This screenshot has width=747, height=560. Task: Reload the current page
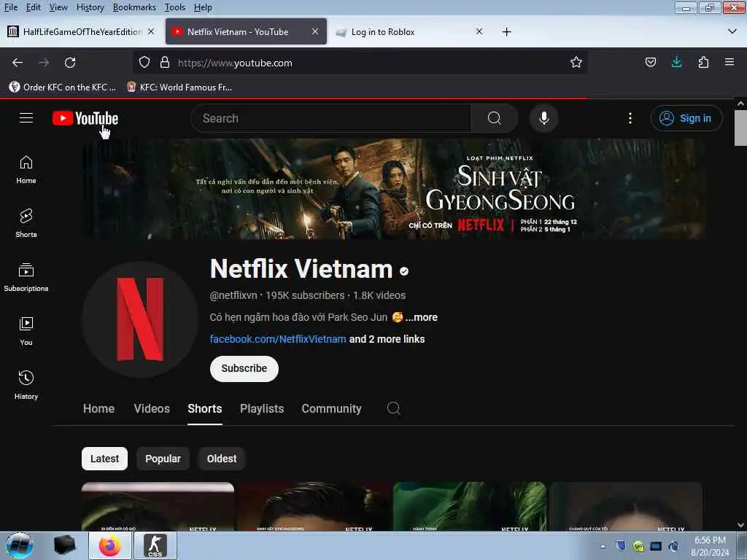pos(70,63)
